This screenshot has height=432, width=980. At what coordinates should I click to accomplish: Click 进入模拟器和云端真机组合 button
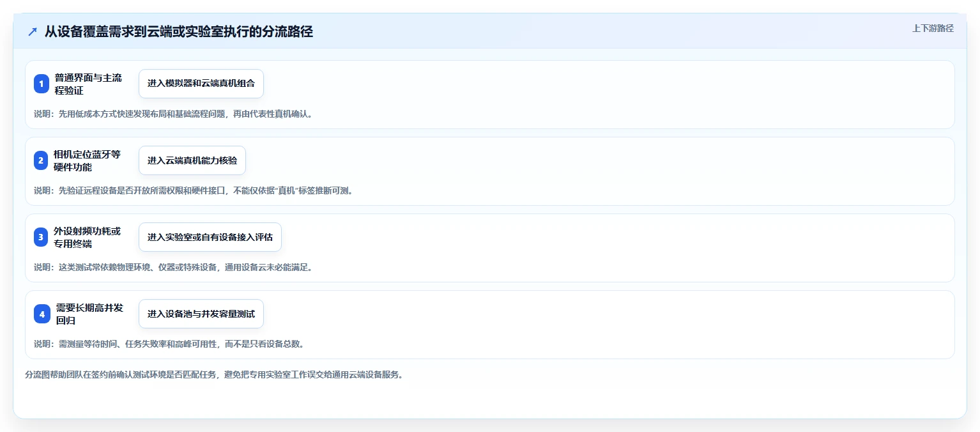(x=201, y=84)
